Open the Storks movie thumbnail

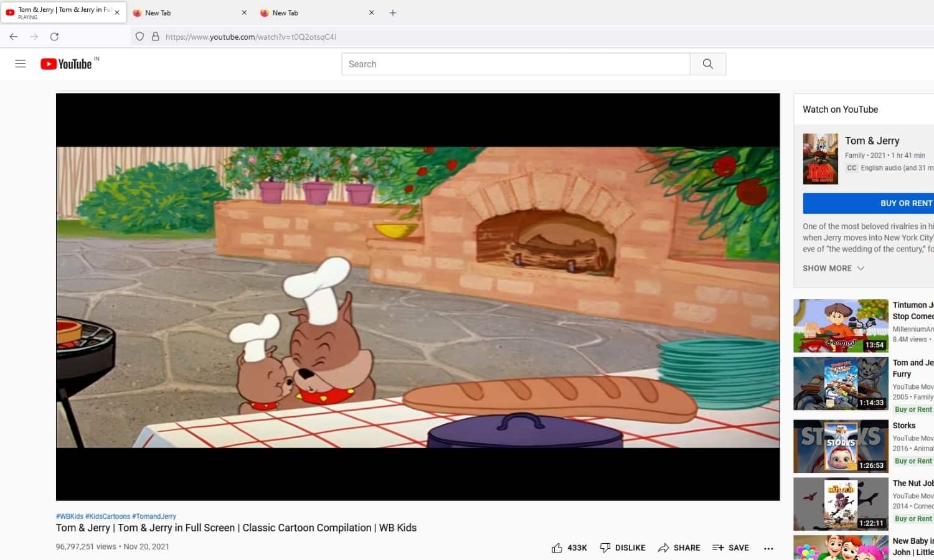click(841, 446)
